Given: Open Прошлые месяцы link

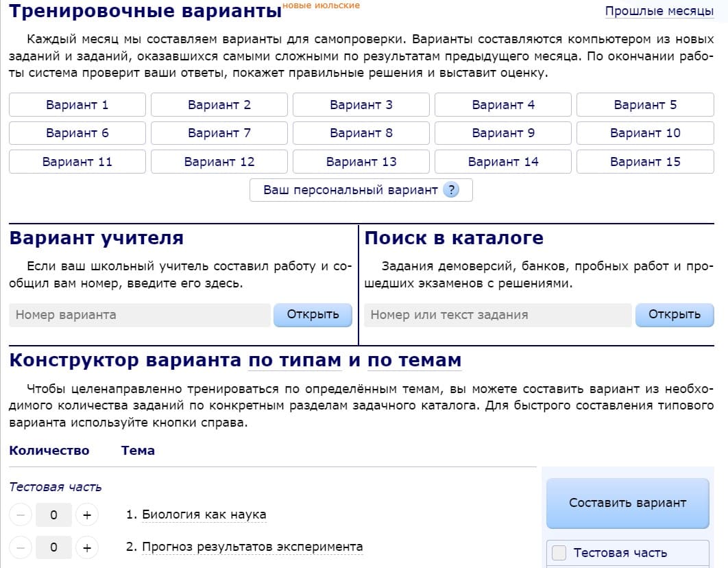Looking at the screenshot, I should pos(659,11).
